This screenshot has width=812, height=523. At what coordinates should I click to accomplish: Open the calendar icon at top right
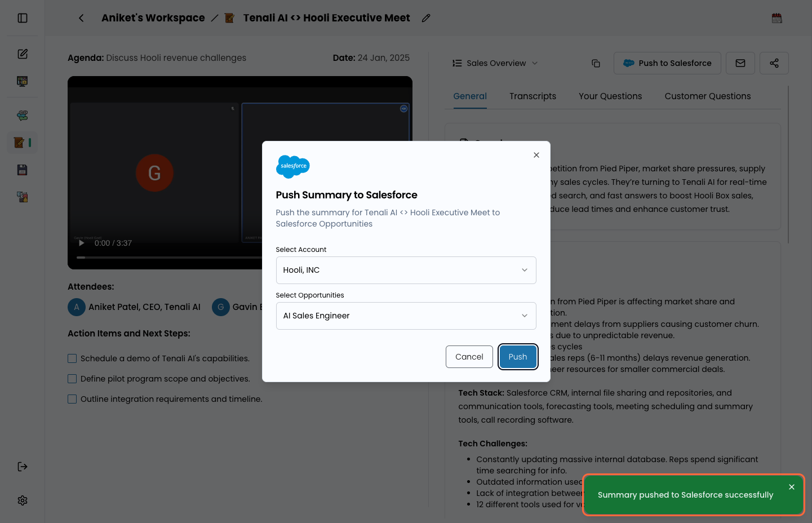(x=777, y=18)
